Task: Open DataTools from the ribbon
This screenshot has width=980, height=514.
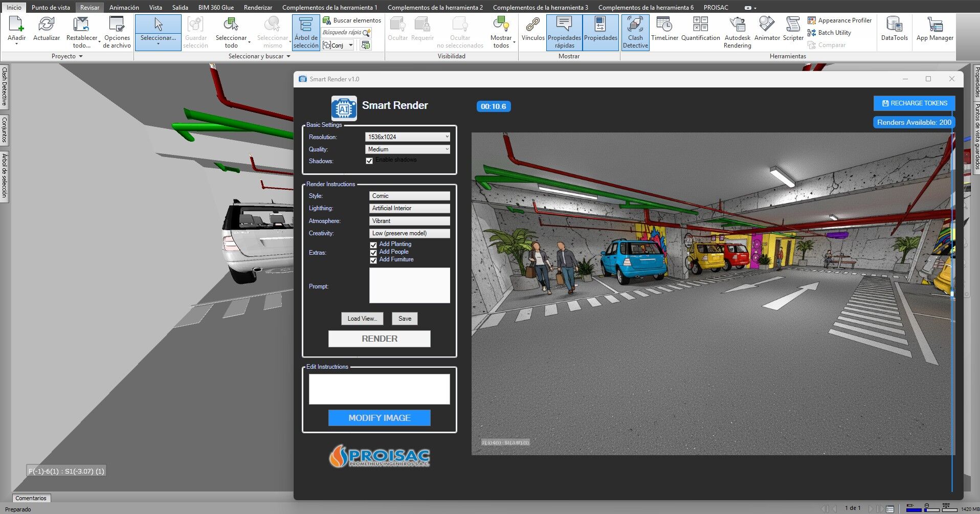Action: (x=894, y=30)
